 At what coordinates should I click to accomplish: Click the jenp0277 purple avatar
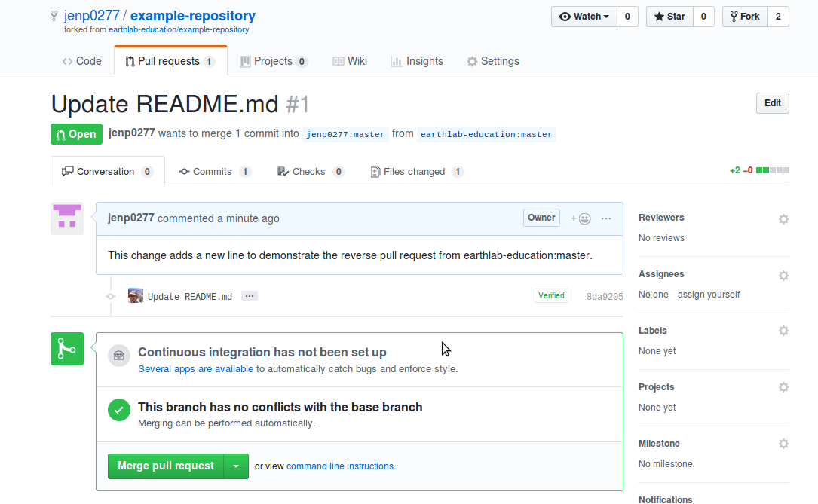click(67, 218)
